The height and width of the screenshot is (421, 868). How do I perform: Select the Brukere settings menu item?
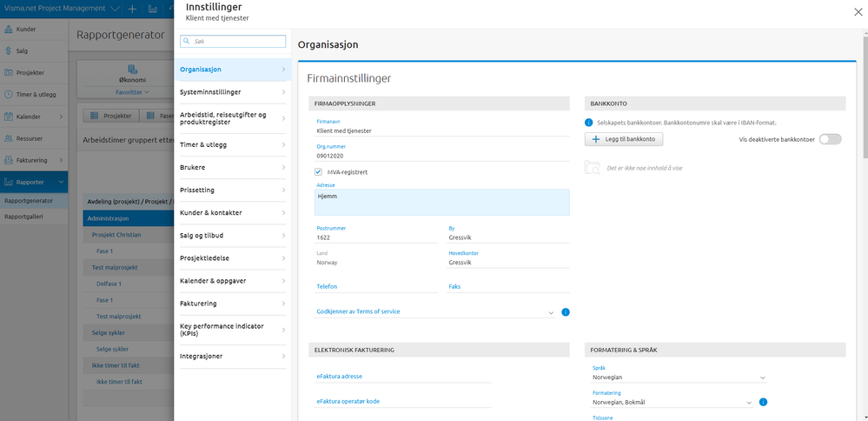[x=233, y=167]
